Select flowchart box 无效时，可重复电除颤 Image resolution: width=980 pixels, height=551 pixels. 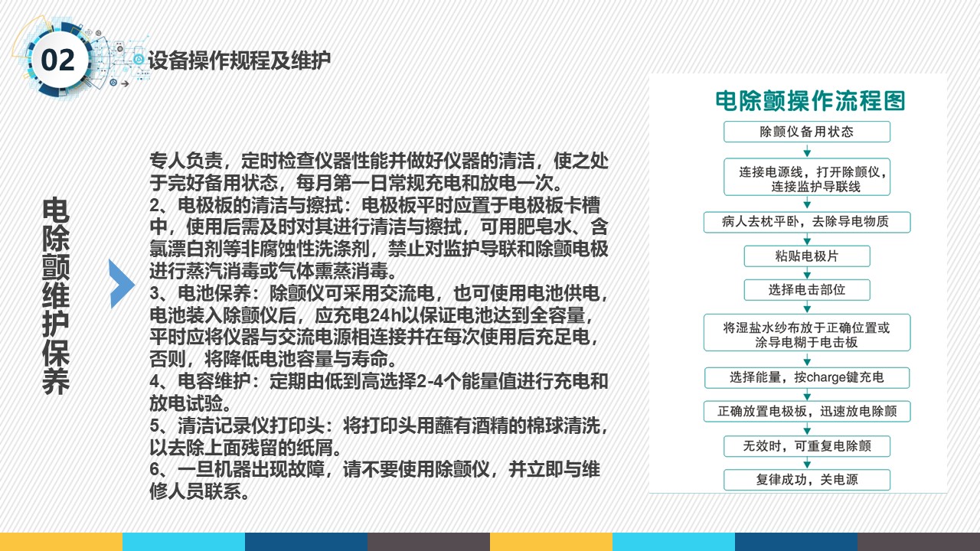coord(807,445)
